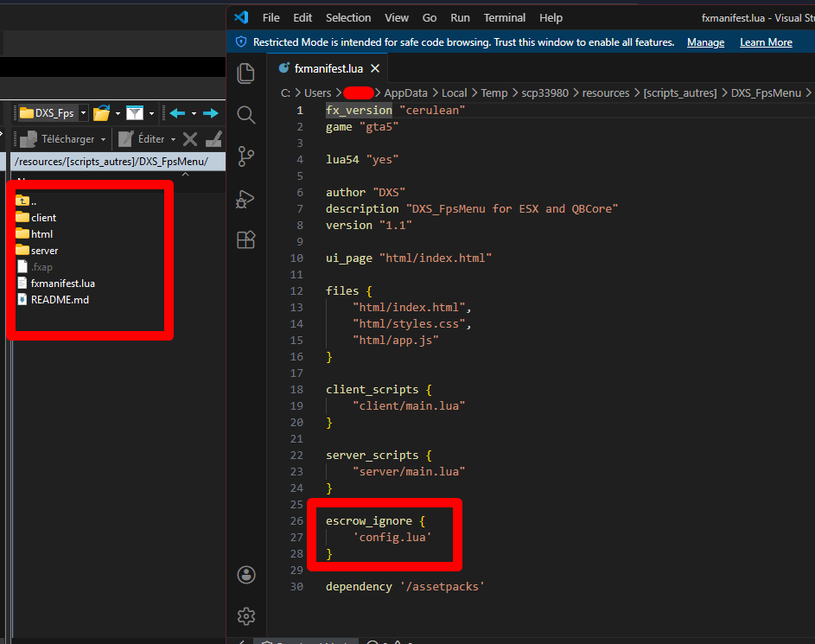This screenshot has height=644, width=815.
Task: Expand the back history dropdown arrow
Action: coord(194,113)
